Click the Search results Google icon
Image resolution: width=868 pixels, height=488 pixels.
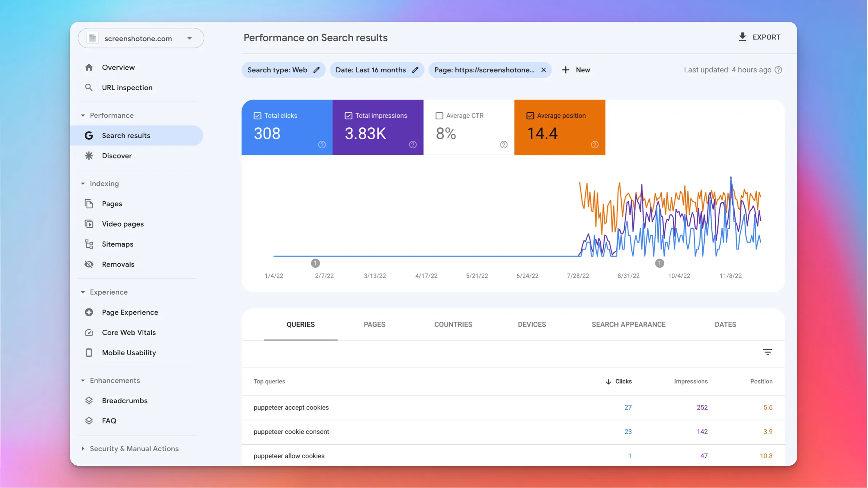coord(88,135)
